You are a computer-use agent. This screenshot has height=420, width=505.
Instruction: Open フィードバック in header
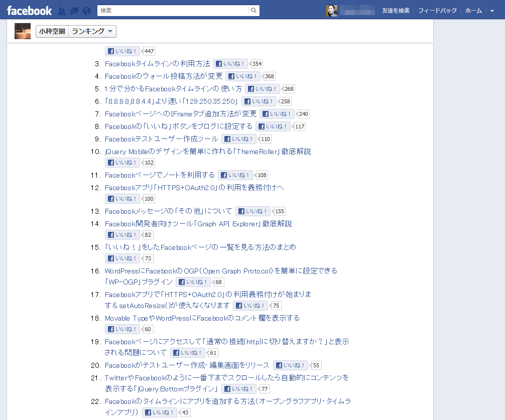[437, 11]
